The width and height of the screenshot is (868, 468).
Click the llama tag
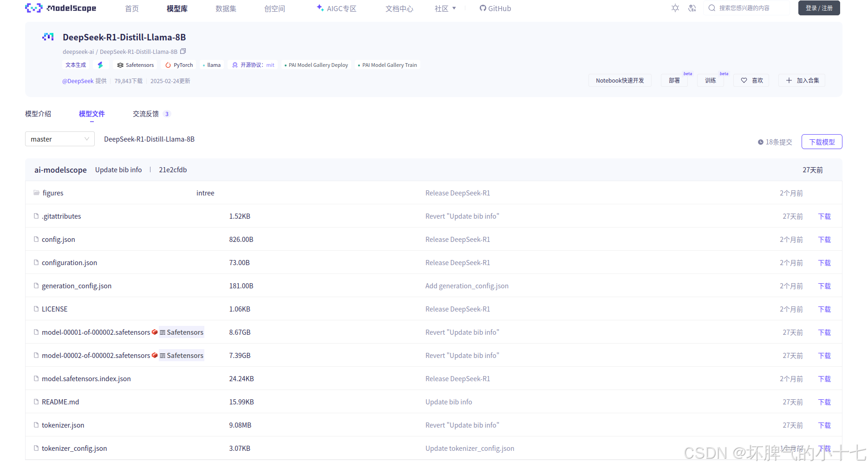(x=212, y=65)
